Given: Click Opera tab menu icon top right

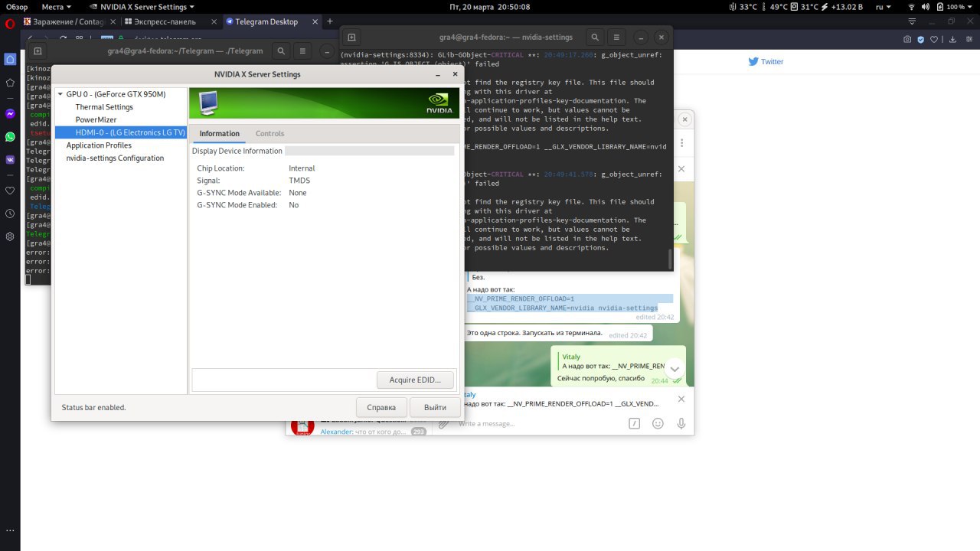Looking at the screenshot, I should (911, 21).
